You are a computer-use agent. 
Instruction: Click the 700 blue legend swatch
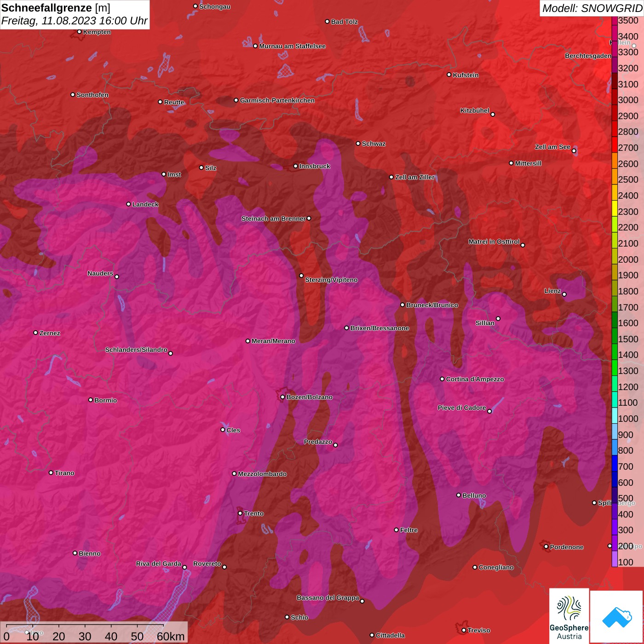(x=614, y=463)
